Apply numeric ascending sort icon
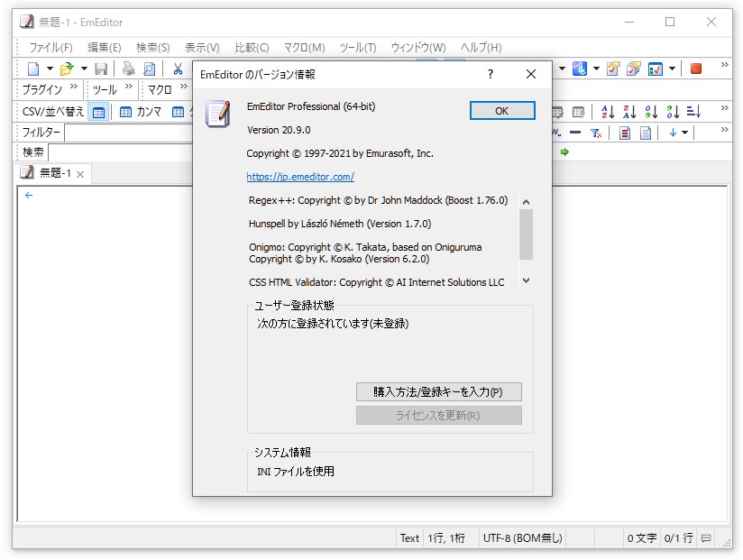 tap(651, 113)
